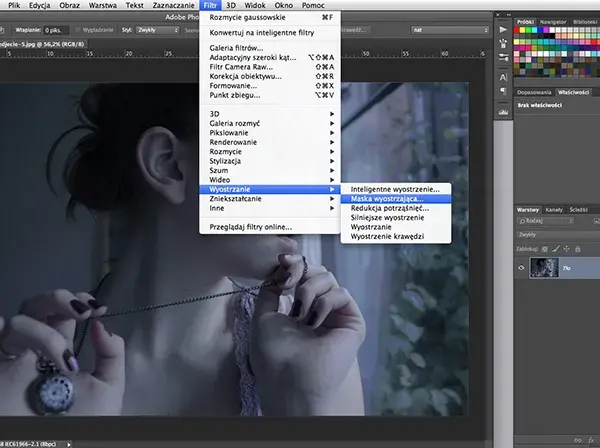
Task: Click the lock position icon
Action: click(x=567, y=249)
